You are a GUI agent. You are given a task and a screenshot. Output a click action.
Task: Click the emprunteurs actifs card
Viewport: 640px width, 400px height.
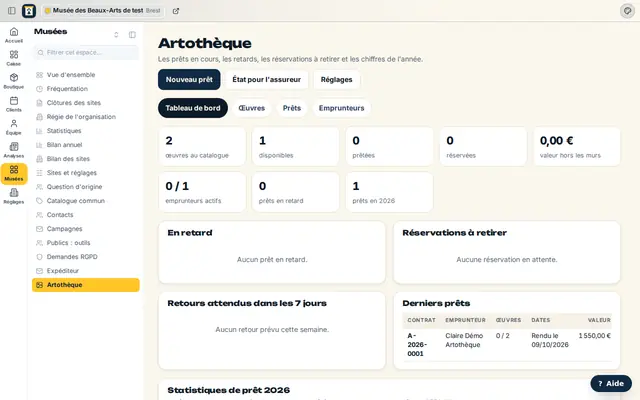[x=202, y=192]
